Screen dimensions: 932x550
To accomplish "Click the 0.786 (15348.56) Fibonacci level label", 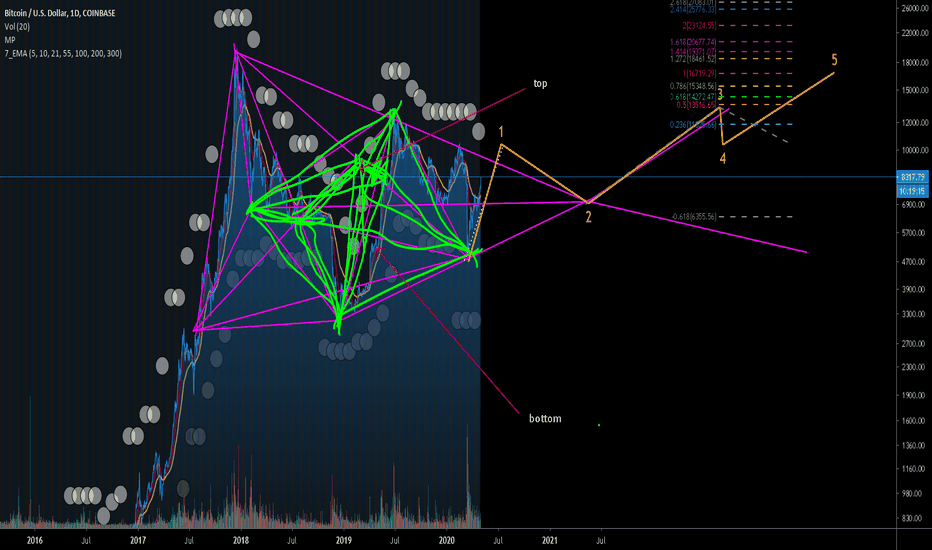I will 693,86.
